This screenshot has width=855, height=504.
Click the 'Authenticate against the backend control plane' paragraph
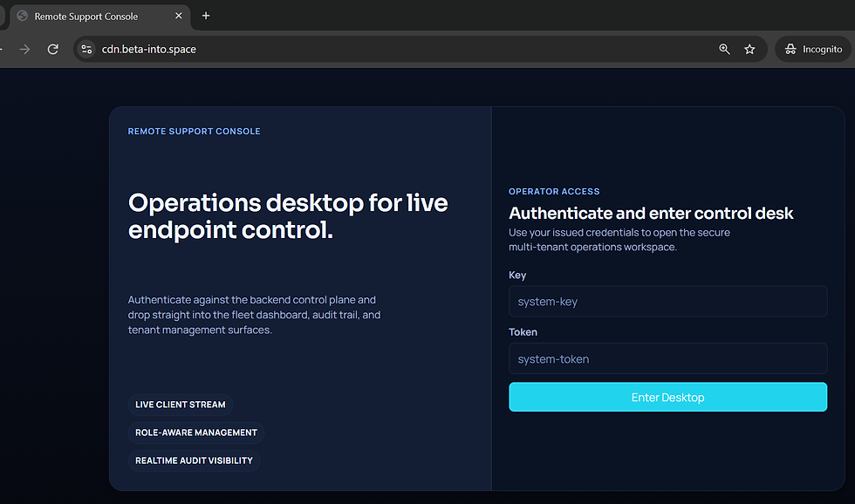[254, 315]
